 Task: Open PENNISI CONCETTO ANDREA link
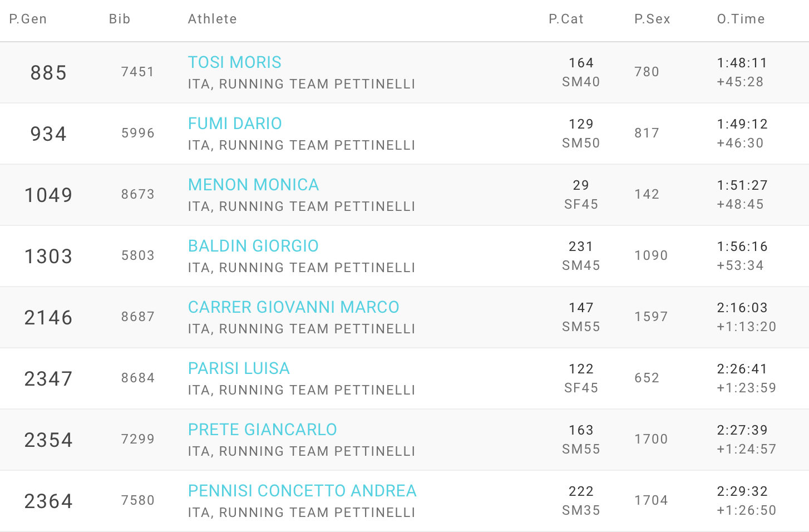pyautogui.click(x=302, y=491)
